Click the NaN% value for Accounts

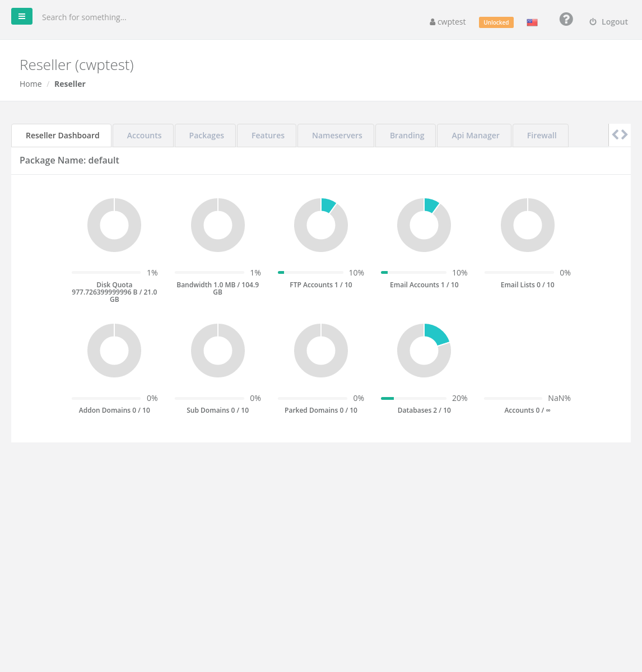click(559, 398)
